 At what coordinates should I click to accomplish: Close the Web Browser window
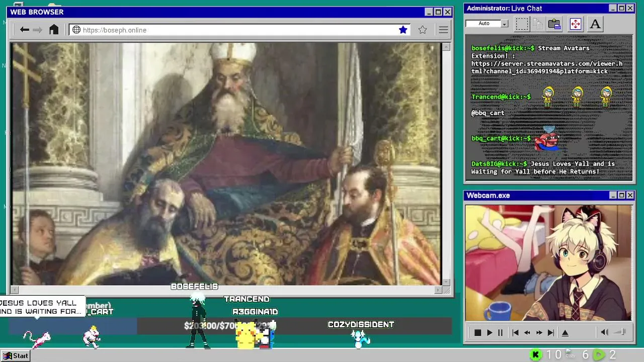point(447,12)
